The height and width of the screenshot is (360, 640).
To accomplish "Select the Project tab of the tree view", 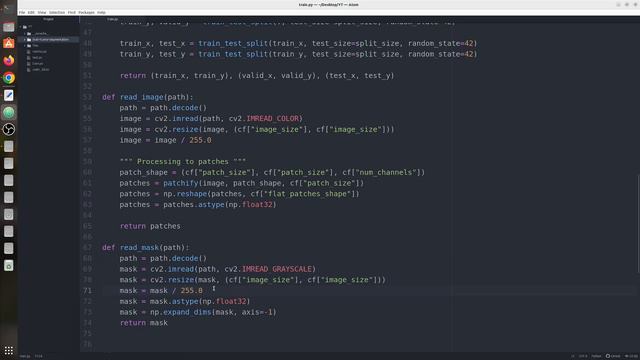I will pos(49,19).
